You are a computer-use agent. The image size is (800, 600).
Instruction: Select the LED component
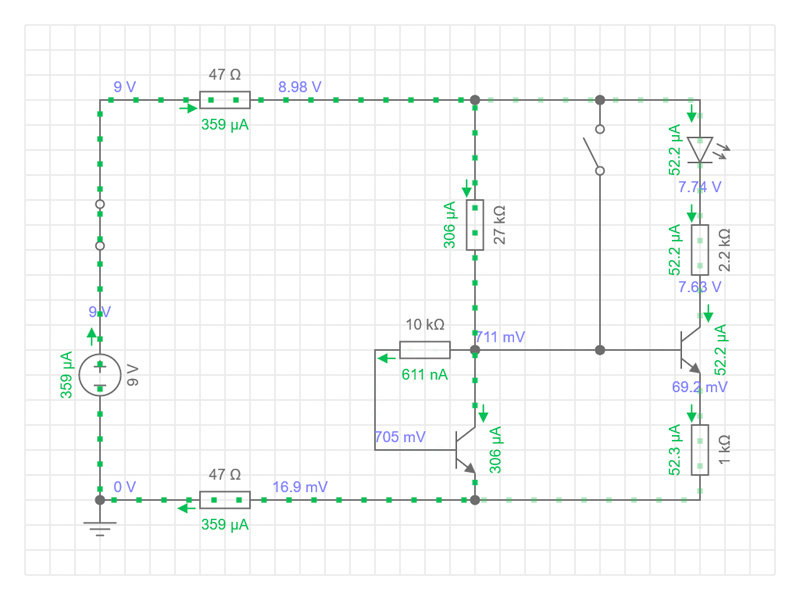700,150
